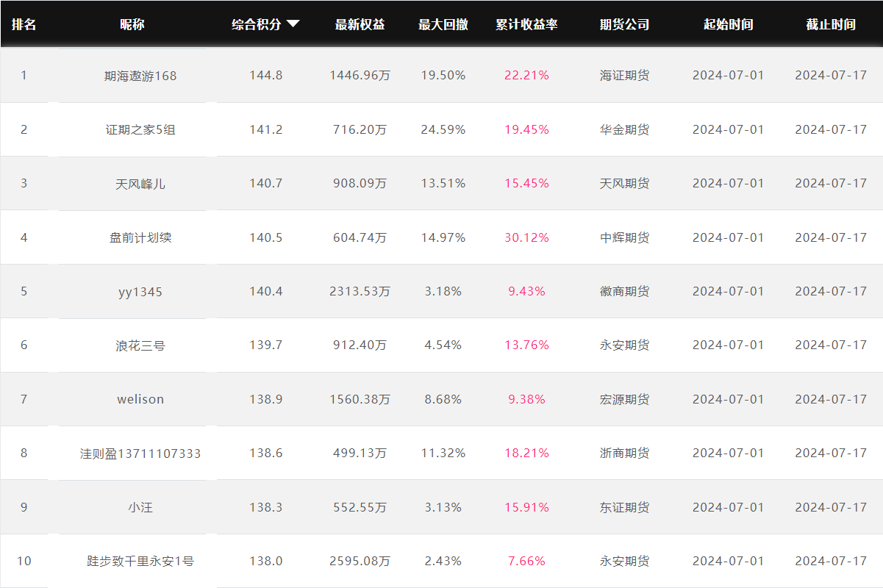Select score value 139.7
Screen dimensions: 883x588
[x=265, y=345]
